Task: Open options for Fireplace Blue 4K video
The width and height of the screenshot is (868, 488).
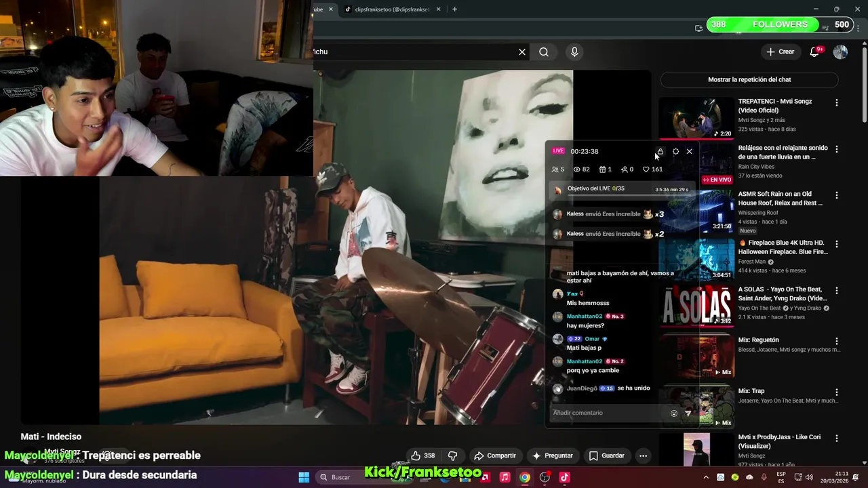Action: (x=837, y=243)
